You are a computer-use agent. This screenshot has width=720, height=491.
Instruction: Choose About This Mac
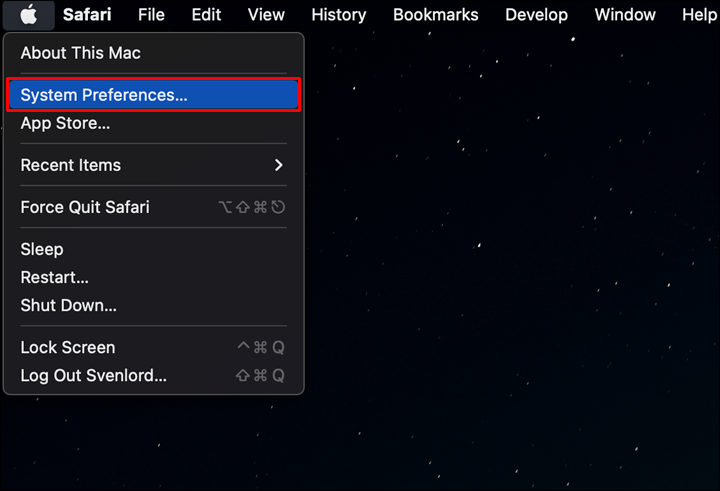154,53
